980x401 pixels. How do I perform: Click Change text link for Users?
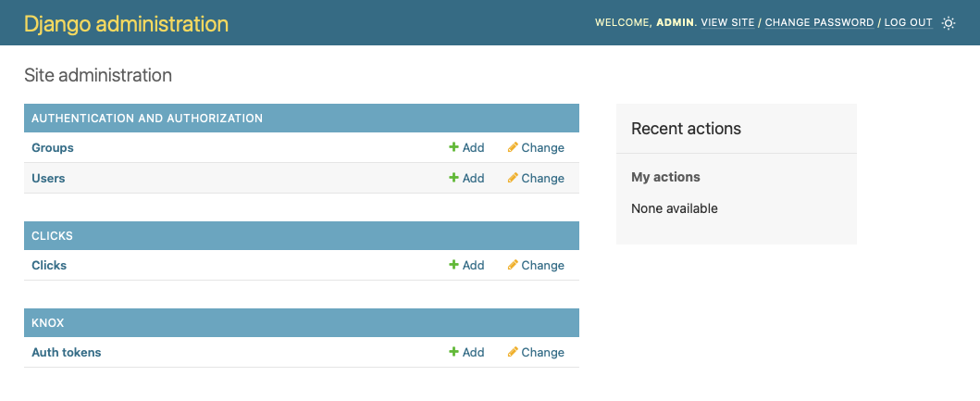pos(542,179)
